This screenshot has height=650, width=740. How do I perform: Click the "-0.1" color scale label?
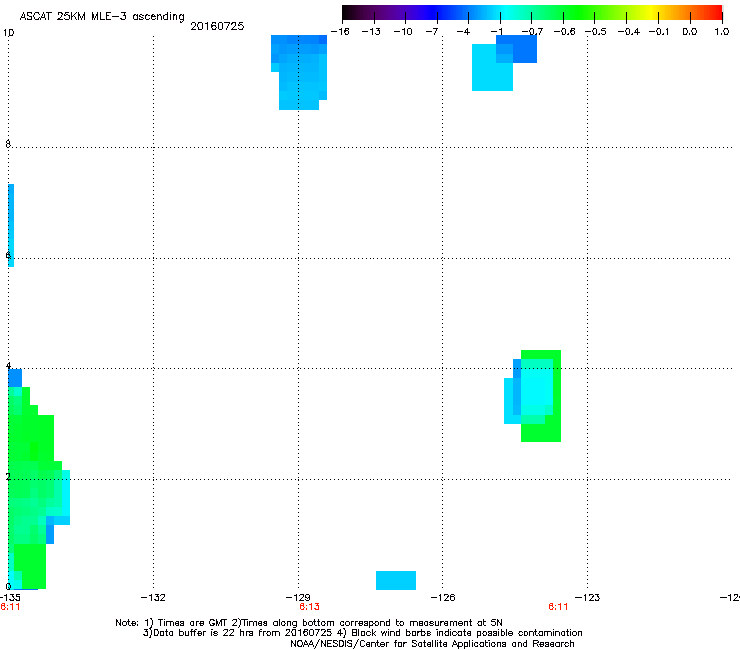click(x=659, y=32)
